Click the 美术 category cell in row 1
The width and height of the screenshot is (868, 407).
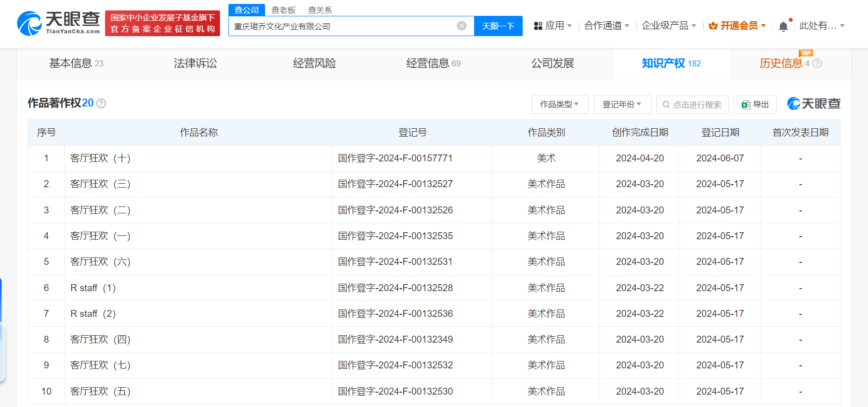[546, 158]
